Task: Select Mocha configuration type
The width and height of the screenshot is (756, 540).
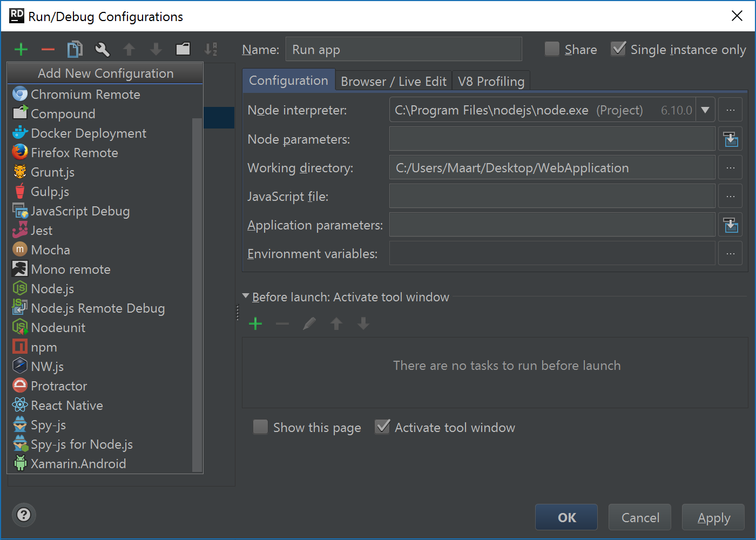Action: tap(100, 250)
